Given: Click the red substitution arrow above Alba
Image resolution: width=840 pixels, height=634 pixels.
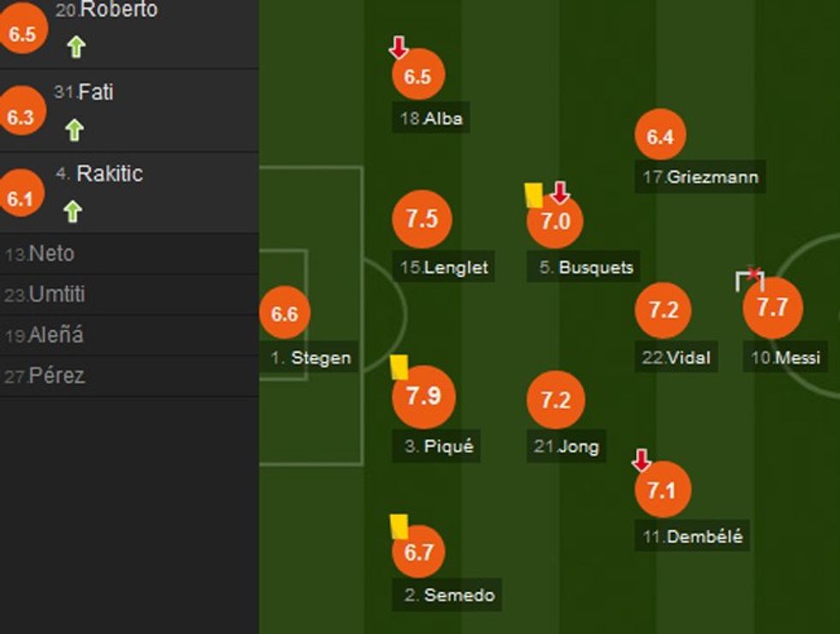Looking at the screenshot, I should click(399, 49).
